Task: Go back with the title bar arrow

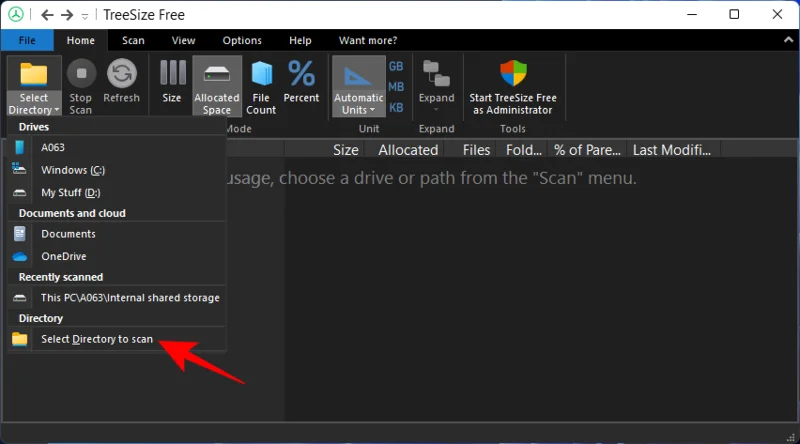Action: point(47,15)
